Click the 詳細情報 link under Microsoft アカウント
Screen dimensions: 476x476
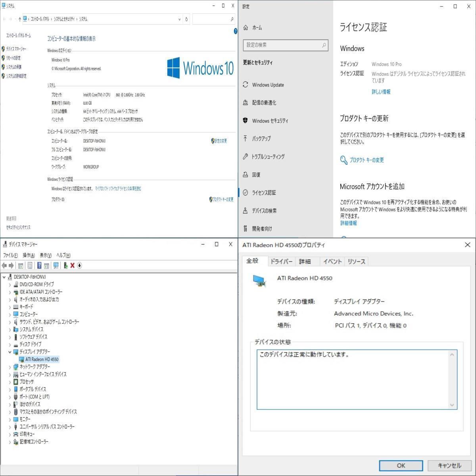[348, 223]
